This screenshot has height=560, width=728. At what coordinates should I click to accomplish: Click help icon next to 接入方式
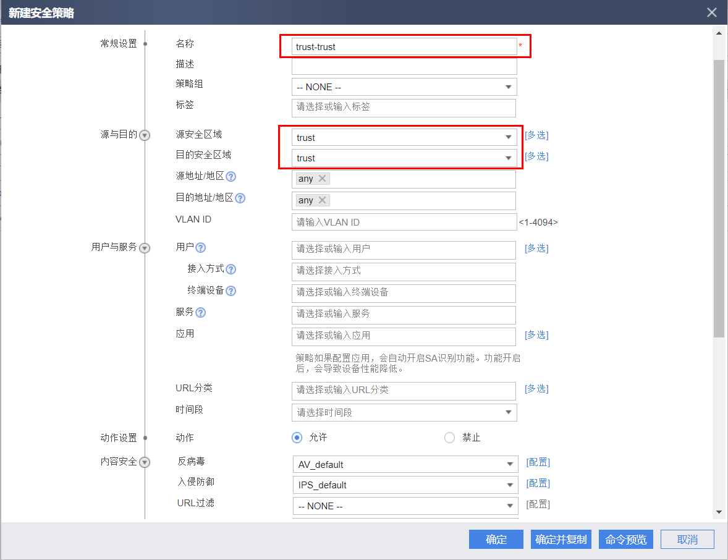click(x=231, y=269)
